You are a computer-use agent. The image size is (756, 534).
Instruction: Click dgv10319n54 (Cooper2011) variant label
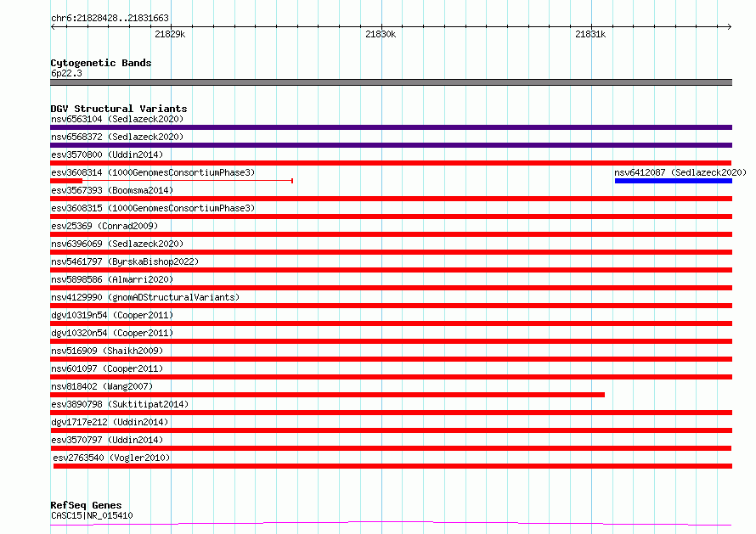coord(112,315)
